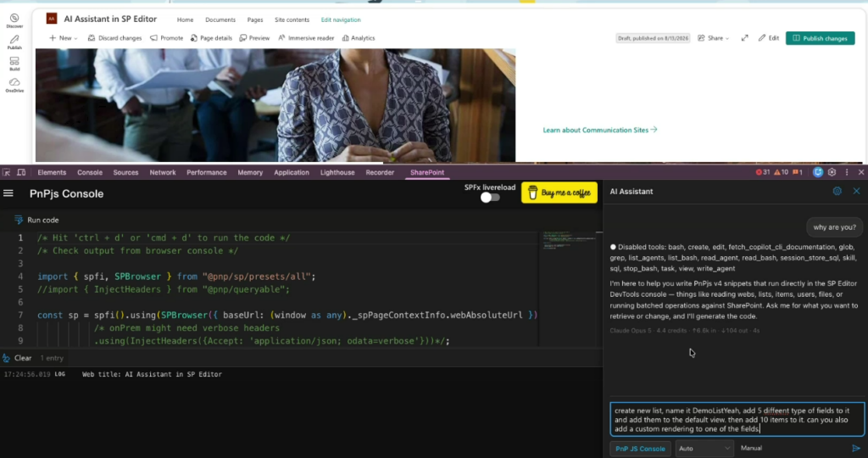Switch to the Elements tab

(52, 173)
